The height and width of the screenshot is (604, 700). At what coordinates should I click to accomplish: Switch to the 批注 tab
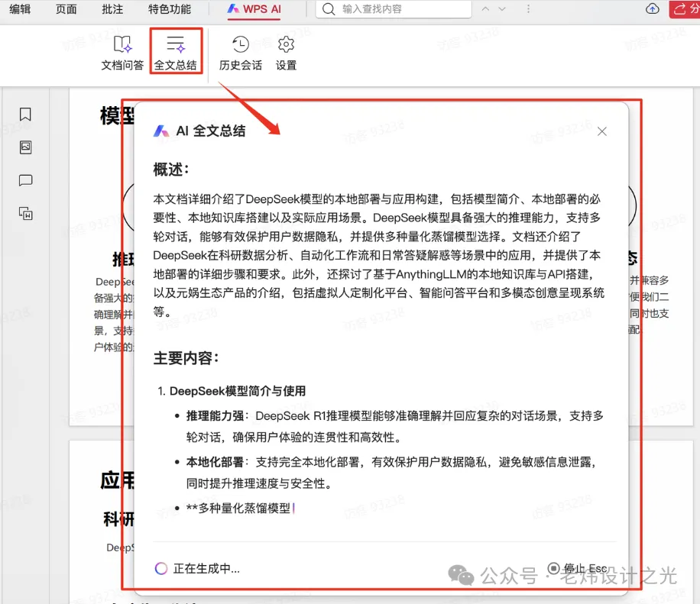pyautogui.click(x=112, y=9)
